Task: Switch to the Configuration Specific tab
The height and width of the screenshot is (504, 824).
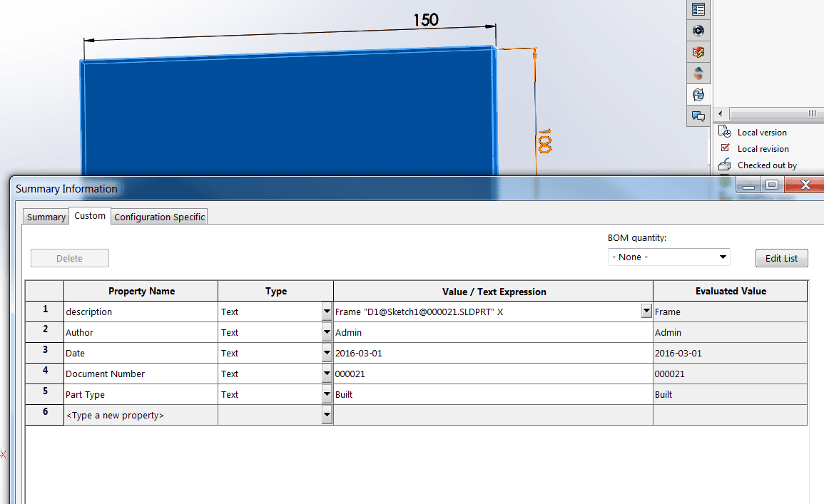Action: [159, 217]
